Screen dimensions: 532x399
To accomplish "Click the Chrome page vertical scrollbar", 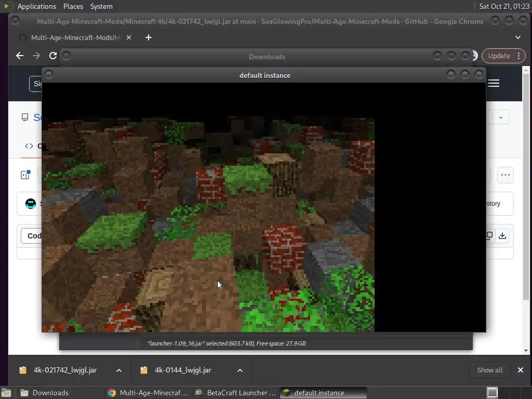I will pos(526,187).
